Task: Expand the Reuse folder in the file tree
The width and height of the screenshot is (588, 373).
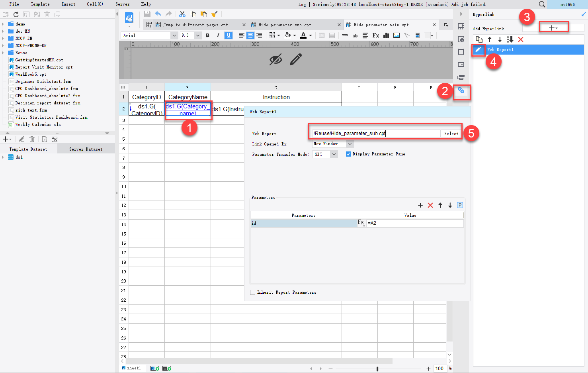Action: [3, 53]
